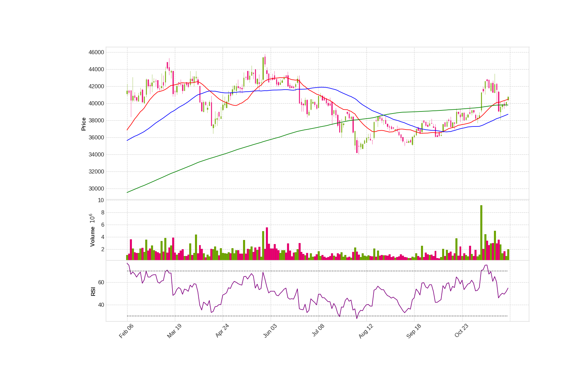588x392 pixels.
Task: Click the Jul 08 date label
Action: tap(318, 331)
